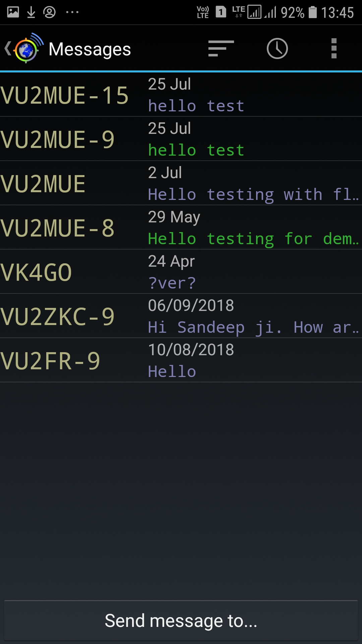Tap the battery icon in status bar
The width and height of the screenshot is (362, 644).
tap(312, 12)
